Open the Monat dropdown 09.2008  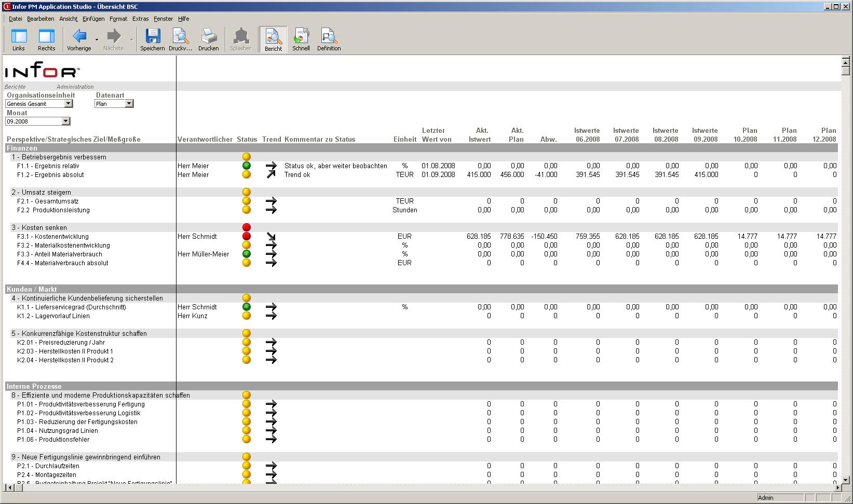[x=65, y=121]
